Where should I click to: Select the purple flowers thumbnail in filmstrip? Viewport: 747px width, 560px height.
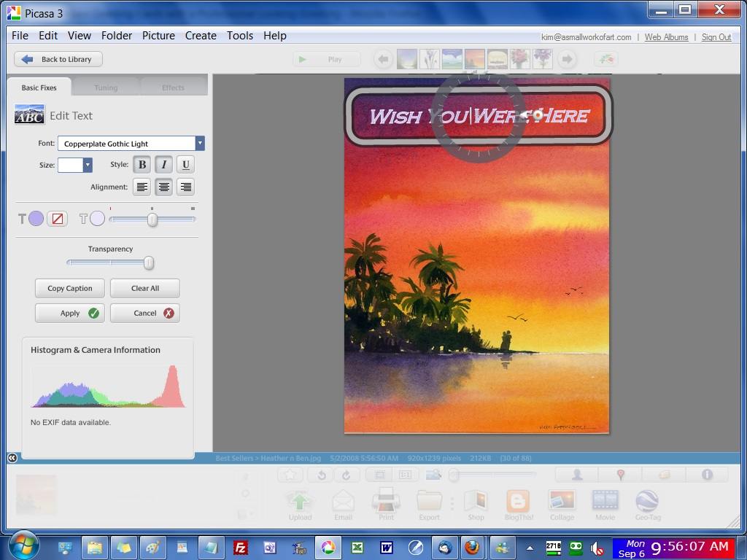click(543, 60)
